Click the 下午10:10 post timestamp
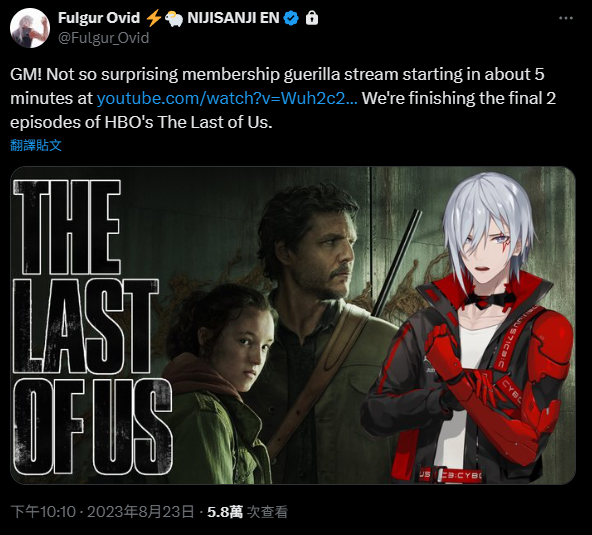Image resolution: width=592 pixels, height=535 pixels. pyautogui.click(x=43, y=512)
